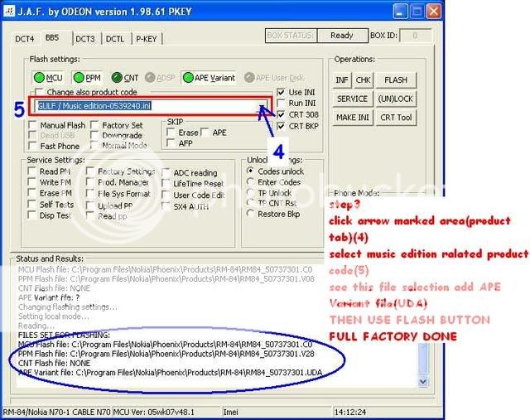Click the INF operation button
Viewport: 530px width, 420px height.
click(342, 80)
